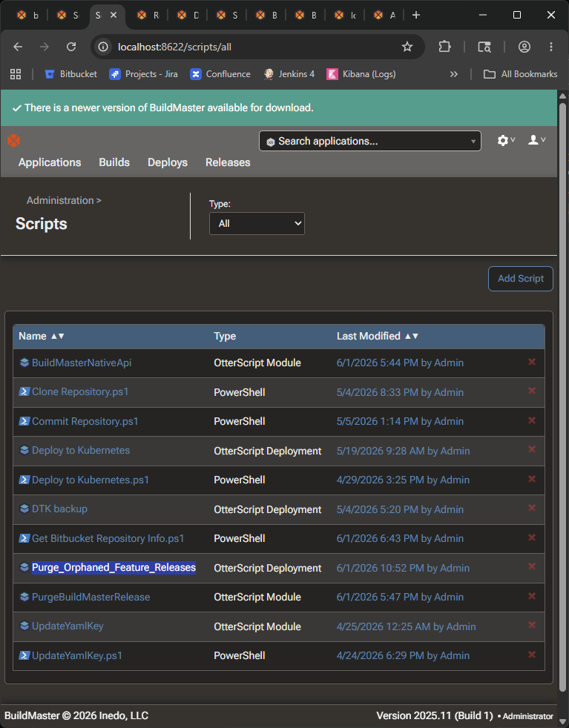This screenshot has height=728, width=569.
Task: Open Purge_Orphaned_Feature_Releases script
Action: (114, 567)
